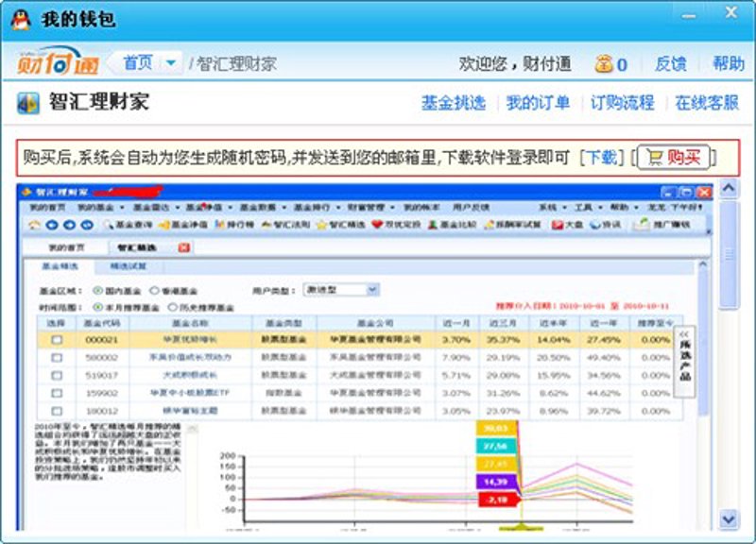Open 资讯 globe toolbar tool
The height and width of the screenshot is (544, 756).
pyautogui.click(x=605, y=225)
